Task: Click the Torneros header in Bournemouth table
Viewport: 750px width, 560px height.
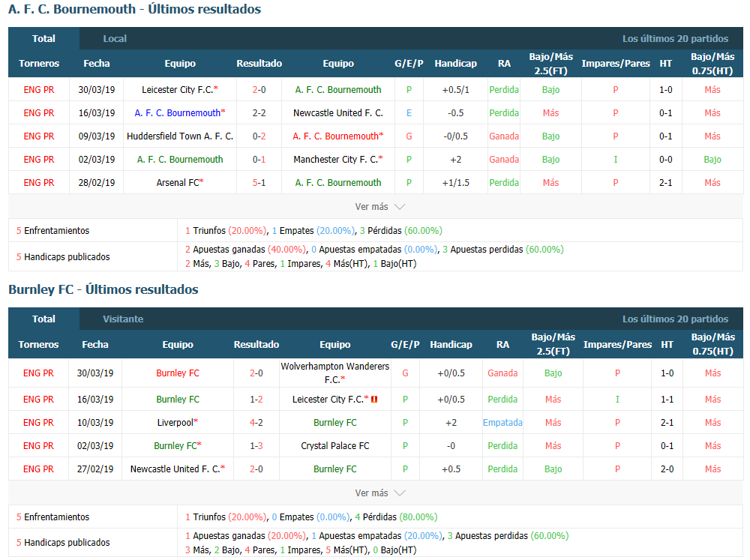Action: [39, 64]
